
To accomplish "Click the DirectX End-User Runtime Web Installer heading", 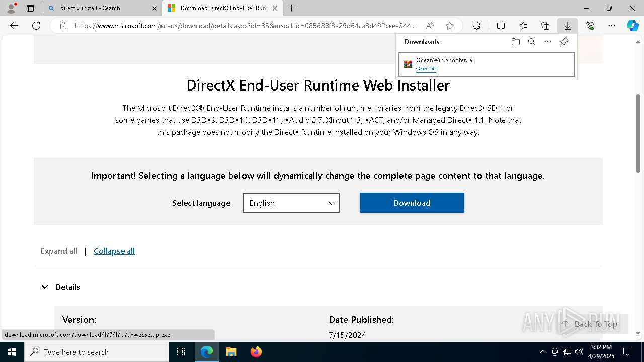I will coord(318,85).
